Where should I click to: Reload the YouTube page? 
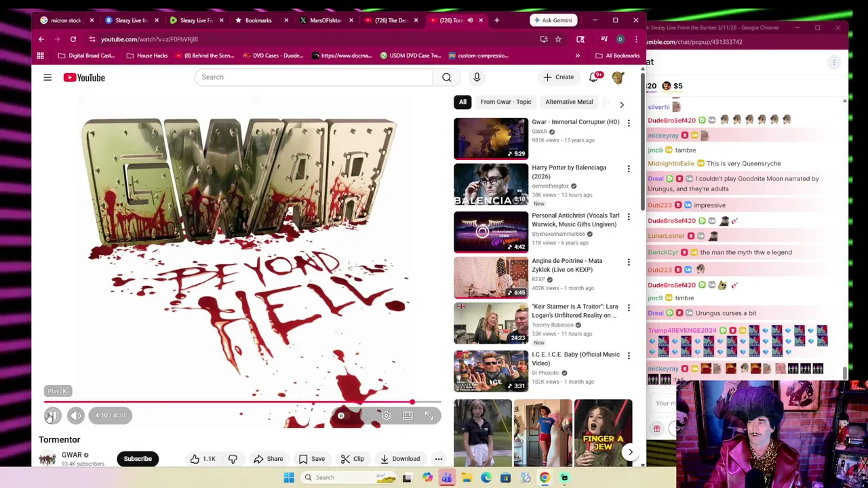point(73,39)
